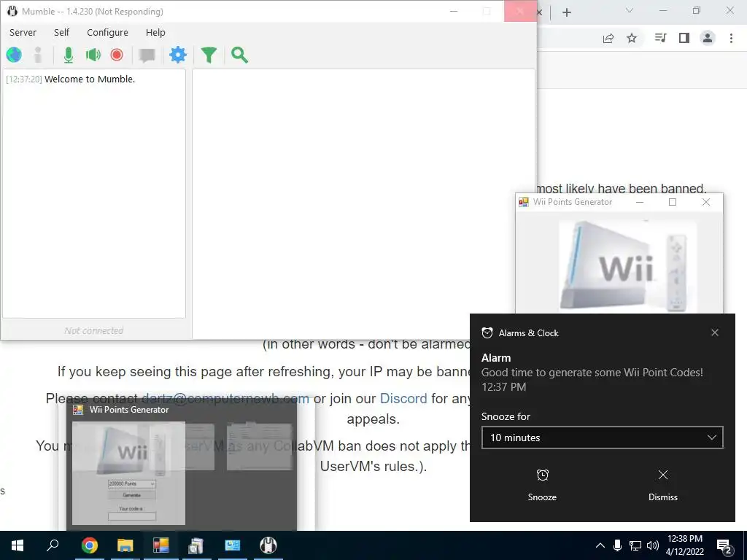Click the Alarms & Clock app icon
Viewport: 747px width, 560px height.
point(487,332)
